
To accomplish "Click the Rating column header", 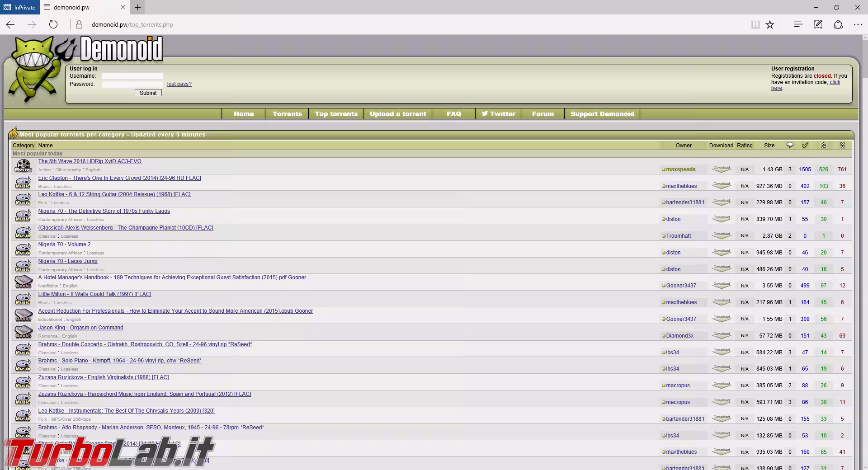I will click(745, 146).
